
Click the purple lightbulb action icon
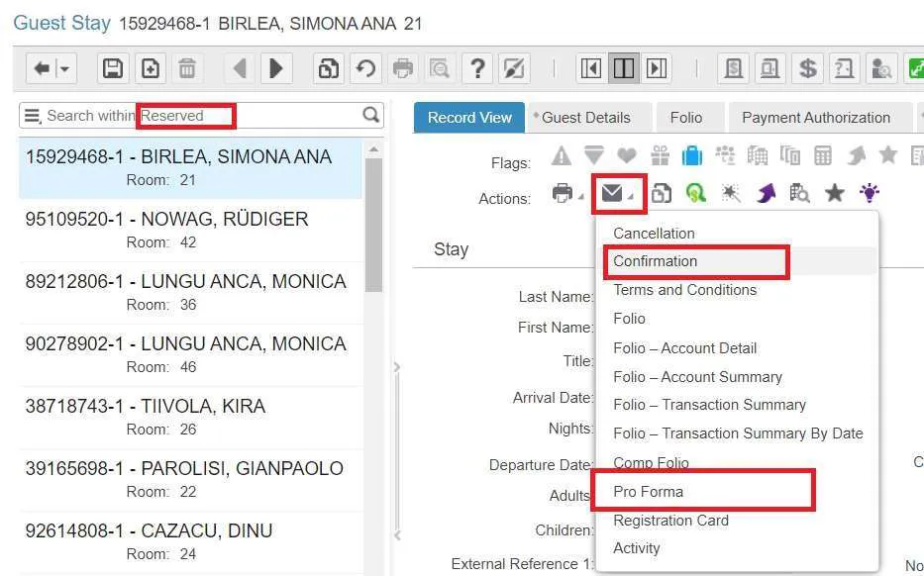(870, 193)
